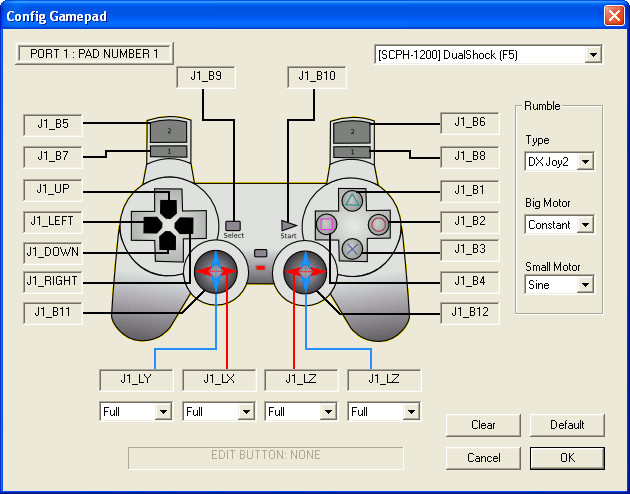The image size is (630, 494).
Task: Select the J1_B12 mapping field
Action: click(470, 313)
